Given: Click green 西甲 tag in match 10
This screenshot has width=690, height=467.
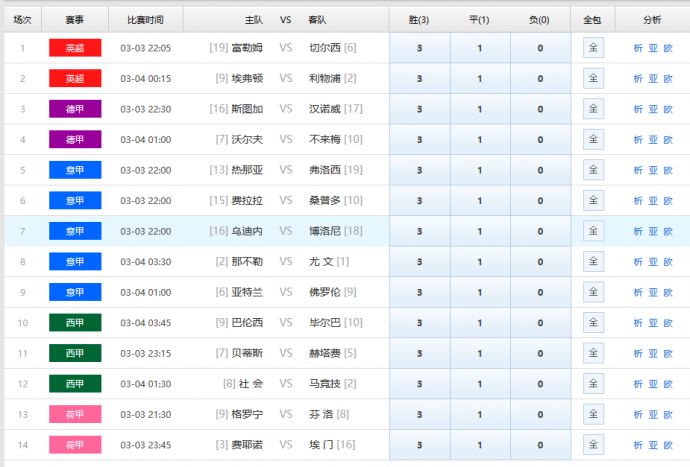Looking at the screenshot, I should click(x=75, y=323).
